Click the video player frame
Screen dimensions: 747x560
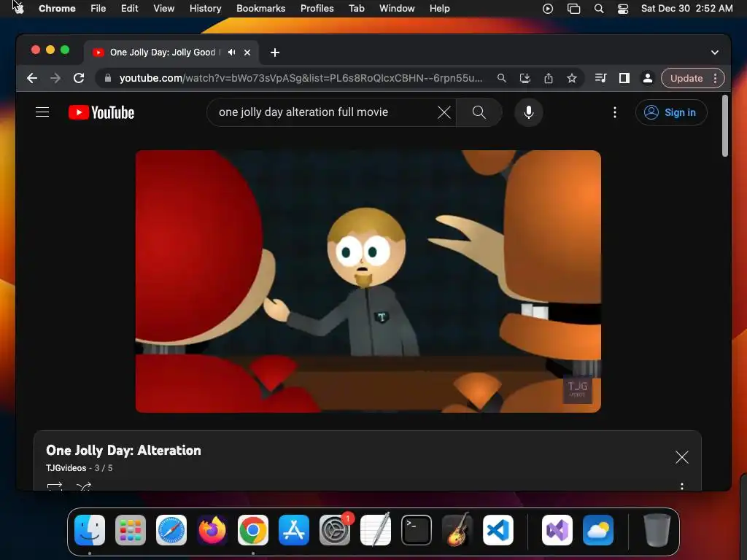[368, 281]
